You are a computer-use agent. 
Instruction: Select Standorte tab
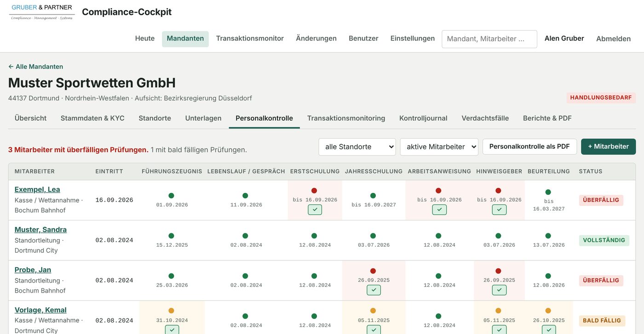pos(155,118)
